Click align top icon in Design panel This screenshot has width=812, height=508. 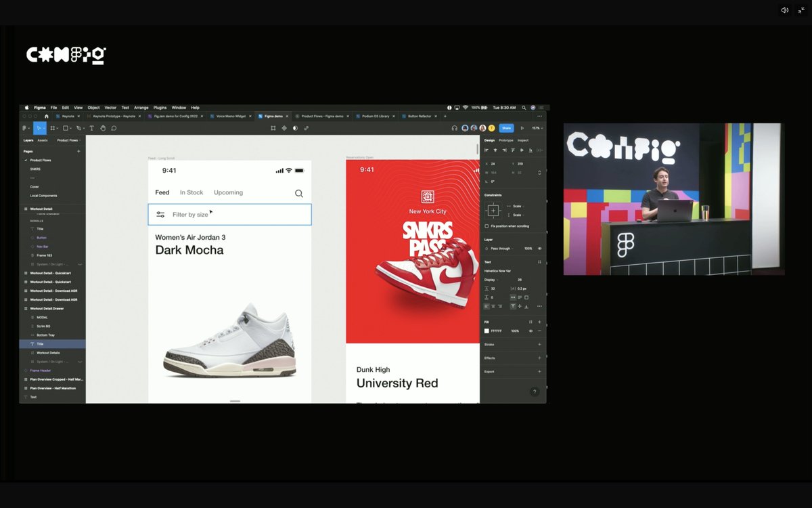tap(513, 150)
